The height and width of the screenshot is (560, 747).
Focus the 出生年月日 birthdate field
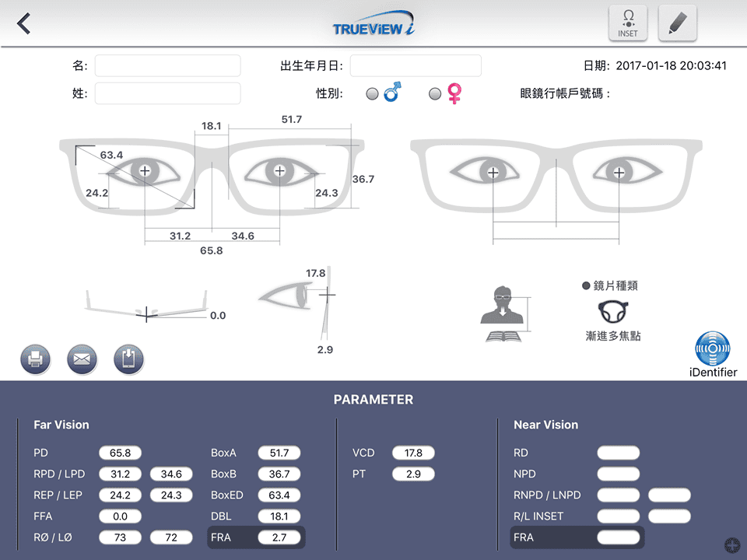click(x=416, y=65)
